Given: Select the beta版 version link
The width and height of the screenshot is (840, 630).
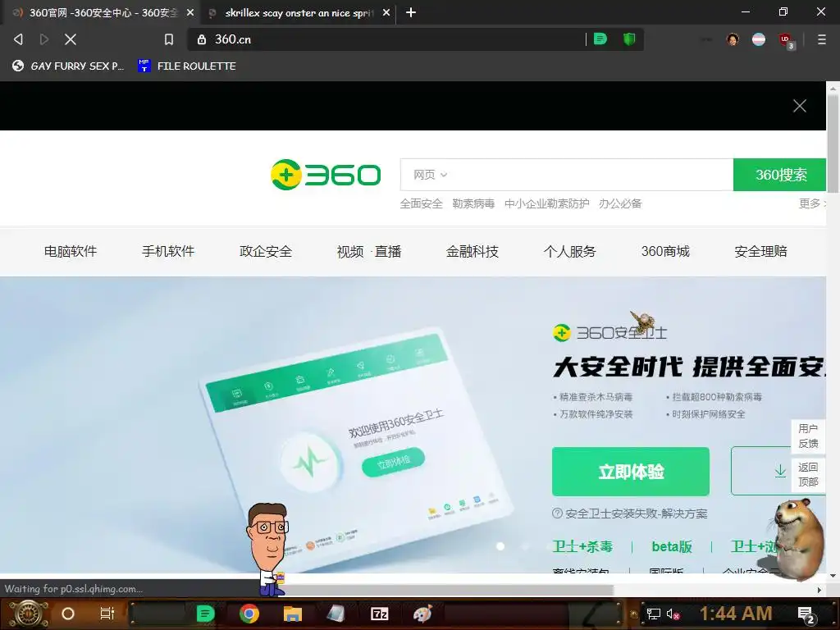Looking at the screenshot, I should point(672,546).
